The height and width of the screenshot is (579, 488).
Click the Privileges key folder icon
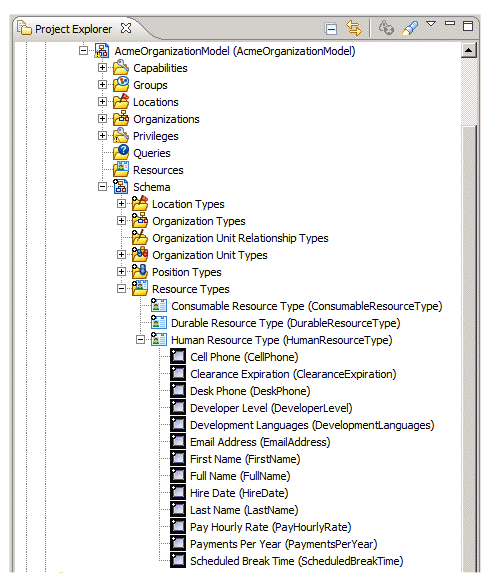pos(121,135)
